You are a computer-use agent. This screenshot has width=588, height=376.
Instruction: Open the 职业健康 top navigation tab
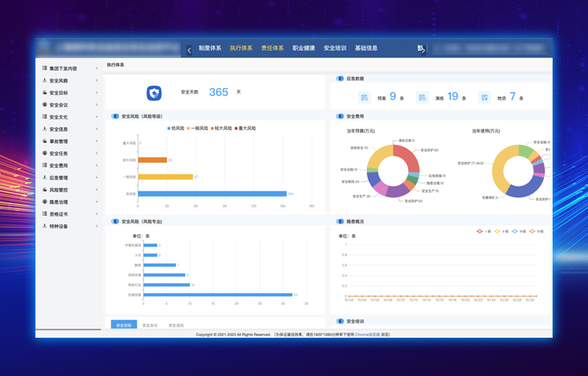(x=304, y=49)
